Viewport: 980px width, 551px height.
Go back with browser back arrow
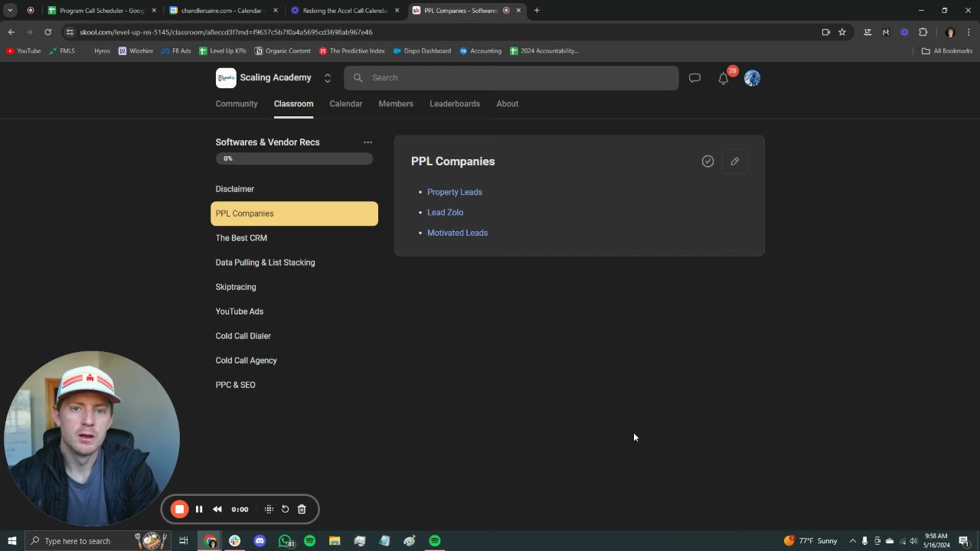point(11,32)
